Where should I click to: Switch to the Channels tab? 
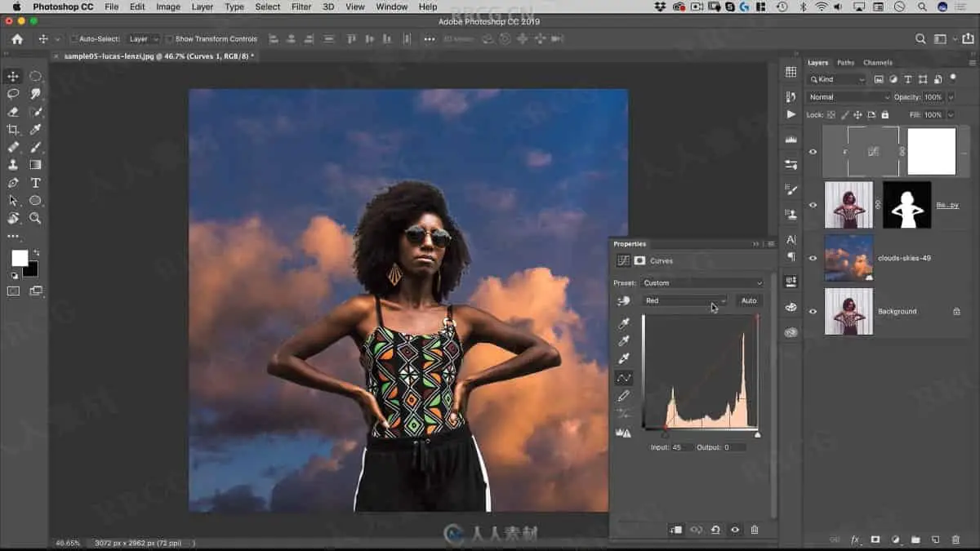point(877,63)
